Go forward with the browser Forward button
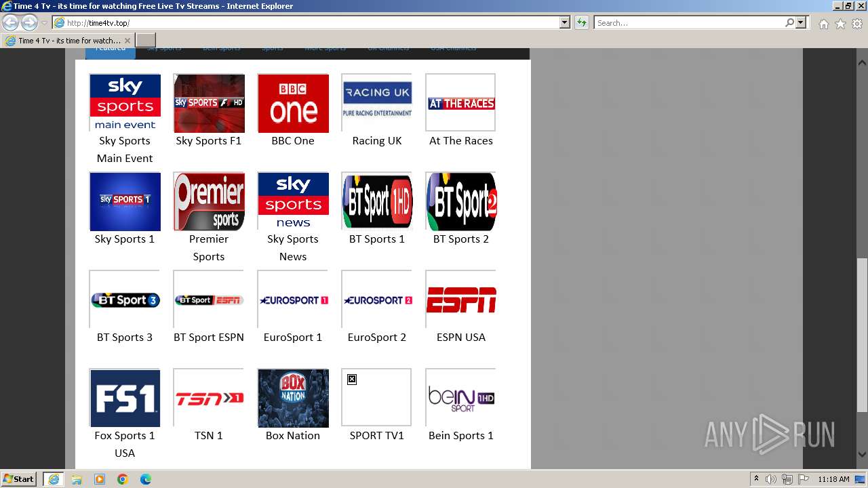Viewport: 868px width, 488px height. (x=29, y=23)
